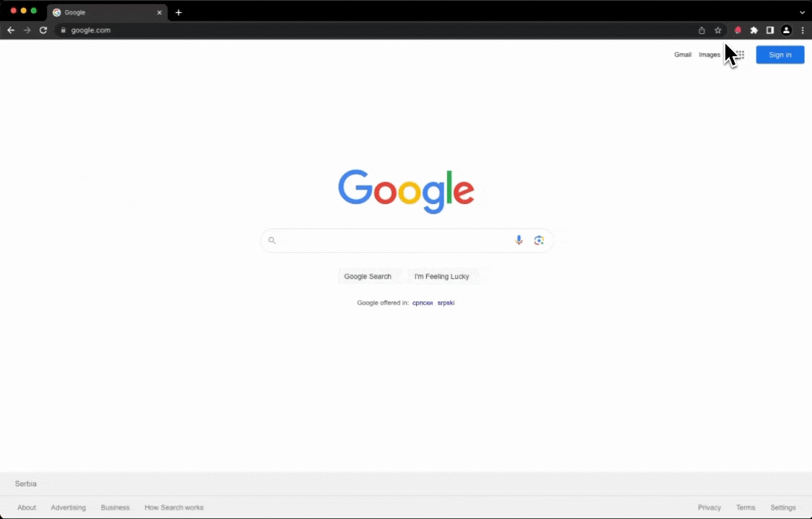Start a voice search with the microphone icon
The height and width of the screenshot is (519, 812).
(518, 240)
